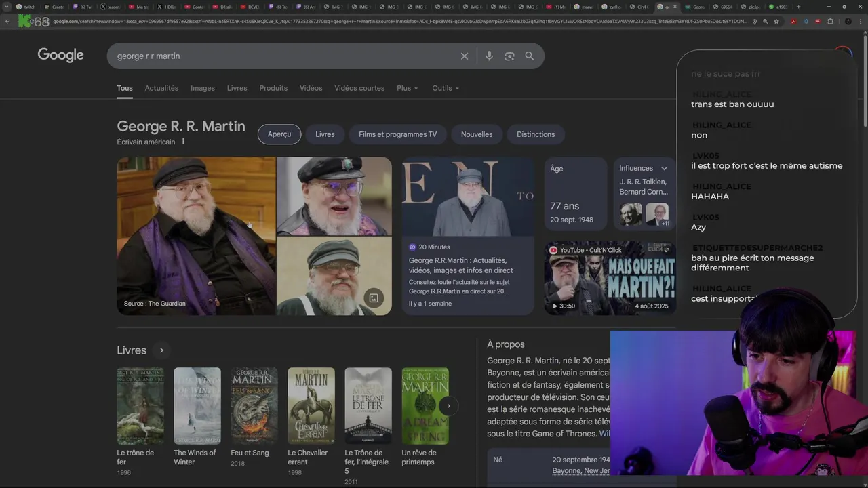
Task: Expand the Influences panel chevron
Action: point(664,168)
